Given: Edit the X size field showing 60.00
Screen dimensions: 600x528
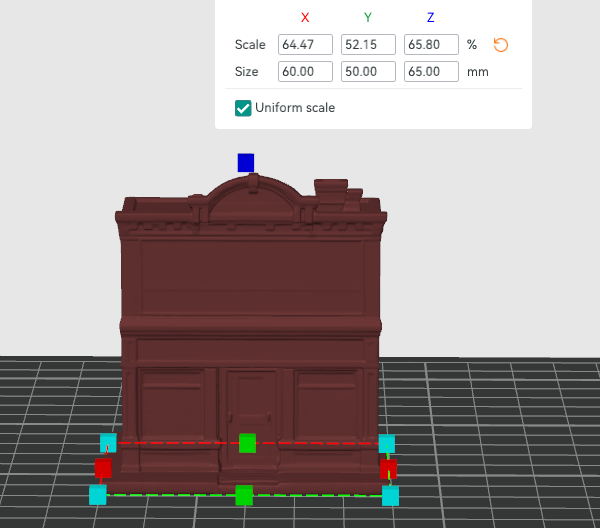Looking at the screenshot, I should point(305,72).
